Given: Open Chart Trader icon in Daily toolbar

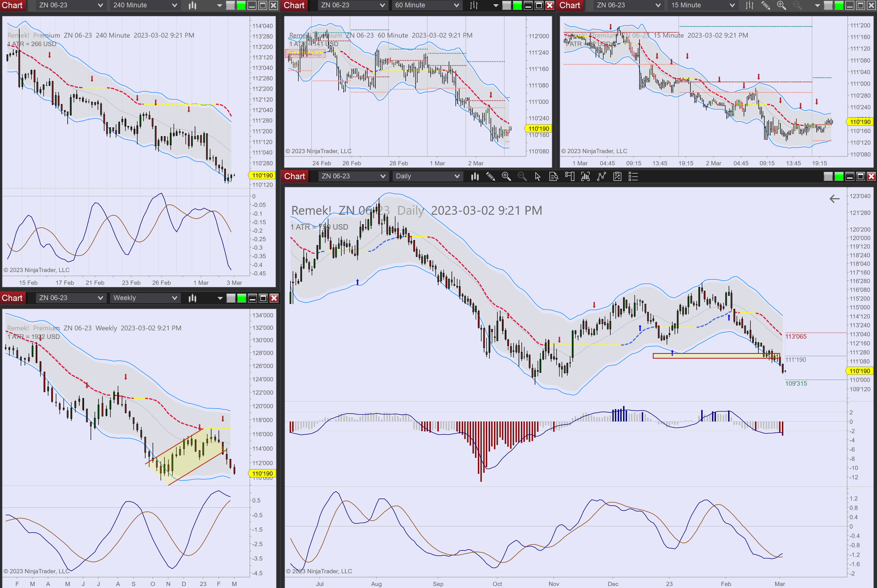Looking at the screenshot, I should point(570,176).
